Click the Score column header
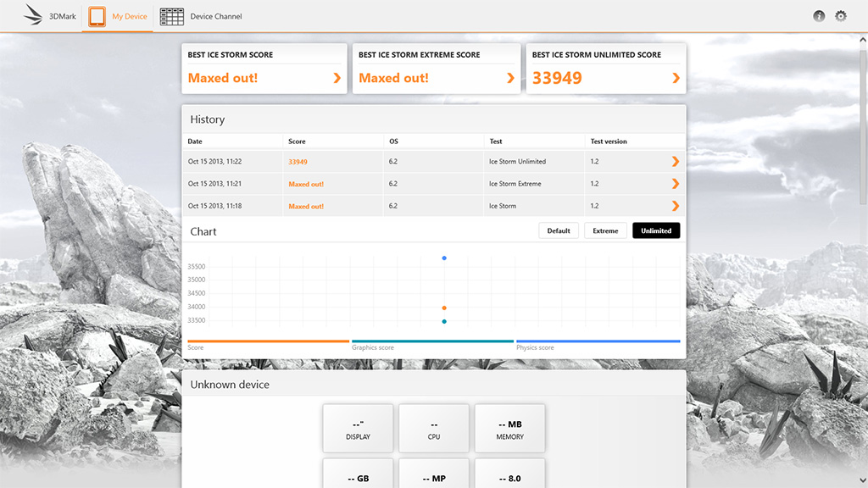868x488 pixels. point(297,141)
